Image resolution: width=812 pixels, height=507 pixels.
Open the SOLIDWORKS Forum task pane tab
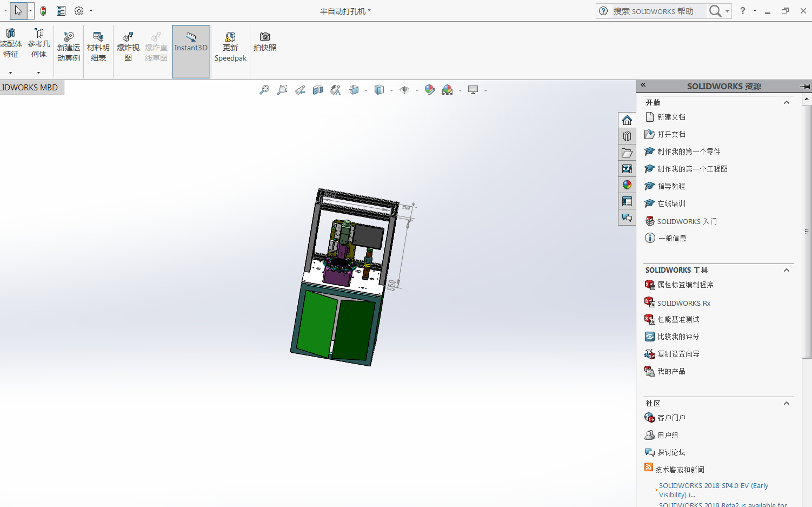click(x=627, y=218)
